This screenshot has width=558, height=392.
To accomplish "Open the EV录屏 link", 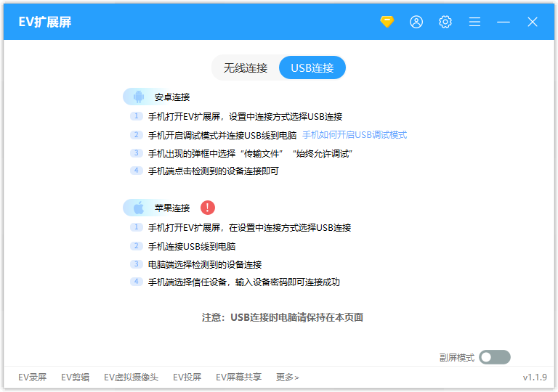I will pyautogui.click(x=33, y=377).
